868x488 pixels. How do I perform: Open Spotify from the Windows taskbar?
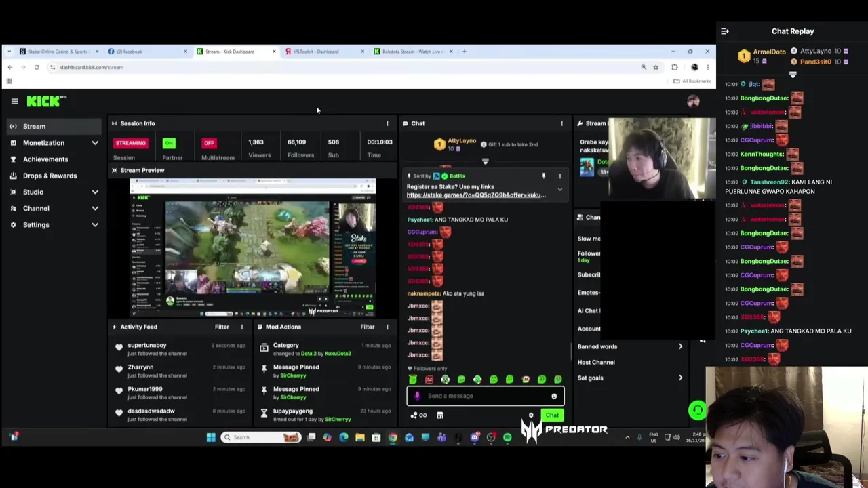[x=507, y=437]
